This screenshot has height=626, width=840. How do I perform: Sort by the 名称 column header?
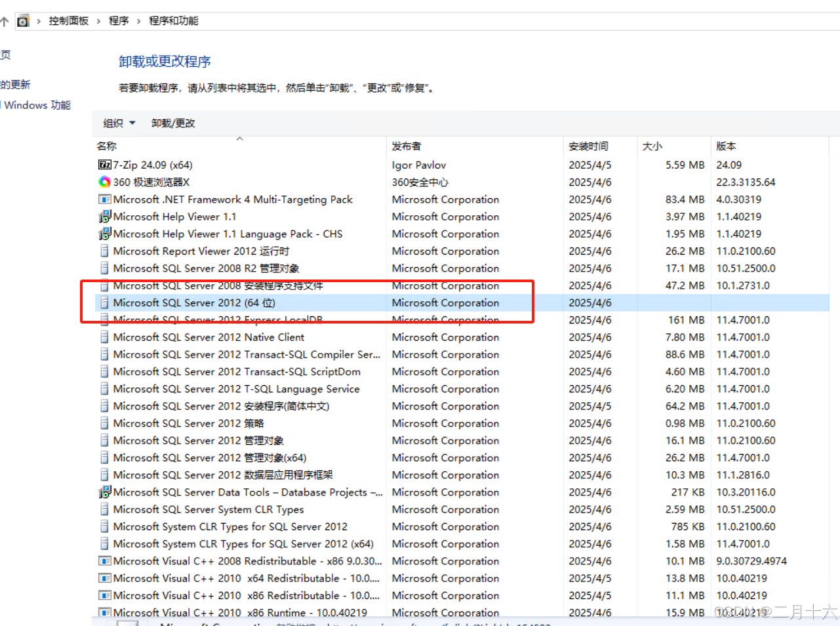click(x=106, y=146)
